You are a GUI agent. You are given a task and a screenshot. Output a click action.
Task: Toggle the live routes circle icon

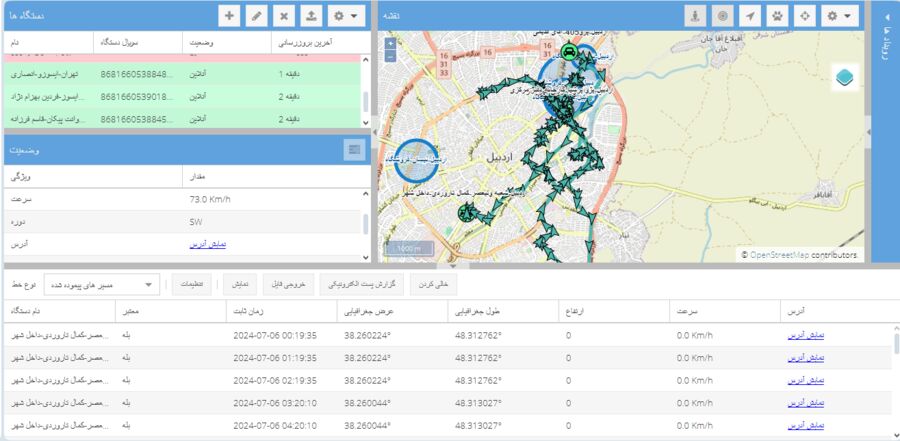click(722, 16)
